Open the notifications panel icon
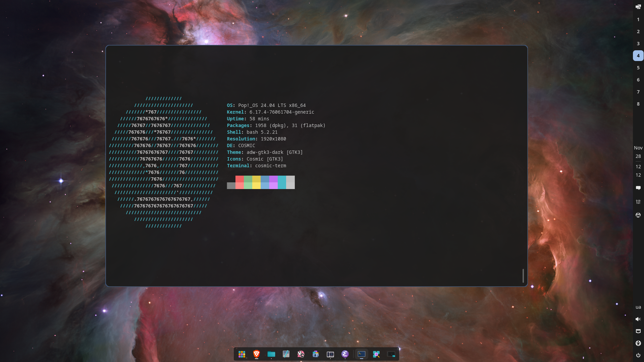Viewport: 644px width, 362px height. 638,188
